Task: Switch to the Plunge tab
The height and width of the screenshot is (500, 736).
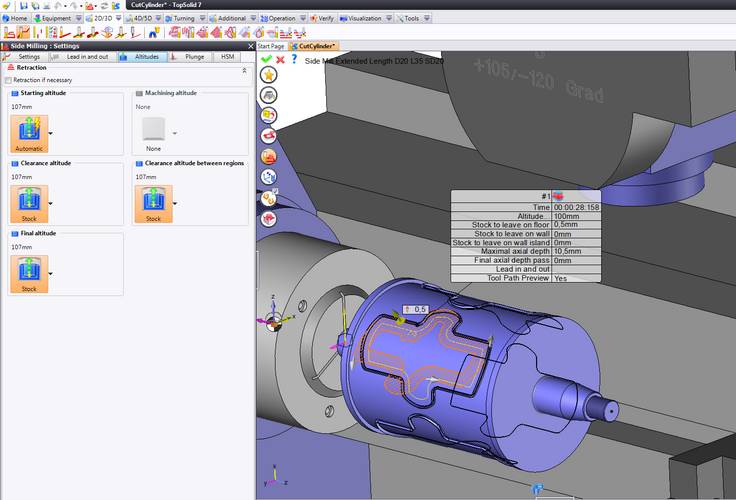Action: (x=194, y=57)
